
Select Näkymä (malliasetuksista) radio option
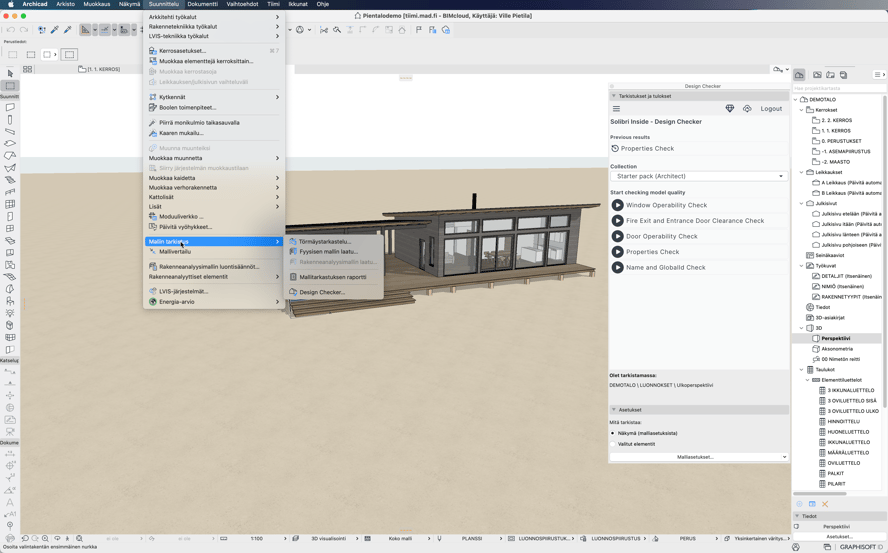[x=613, y=433]
